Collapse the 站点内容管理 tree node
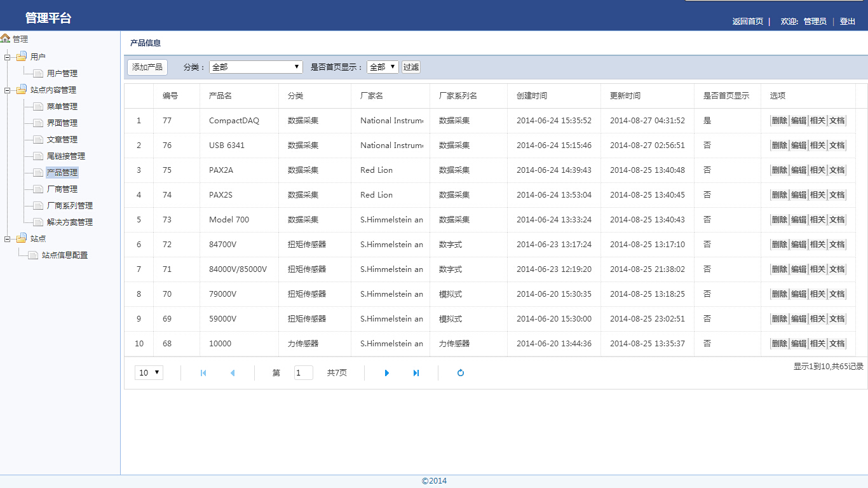 [8, 90]
